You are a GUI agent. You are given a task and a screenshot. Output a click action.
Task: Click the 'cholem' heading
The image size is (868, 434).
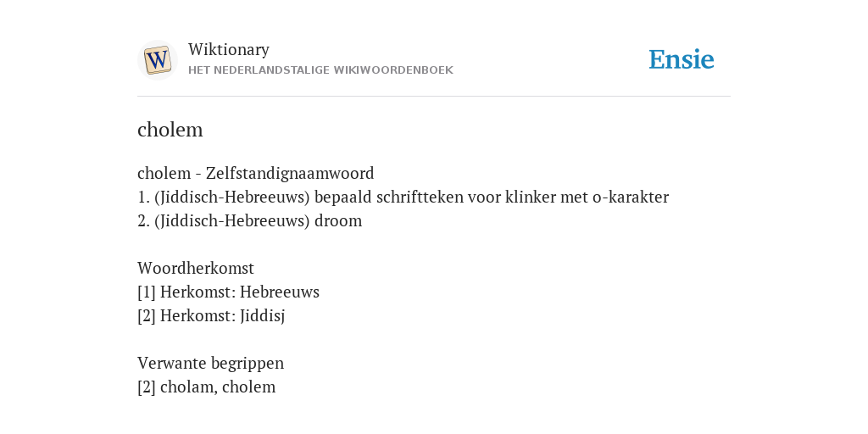click(x=170, y=130)
